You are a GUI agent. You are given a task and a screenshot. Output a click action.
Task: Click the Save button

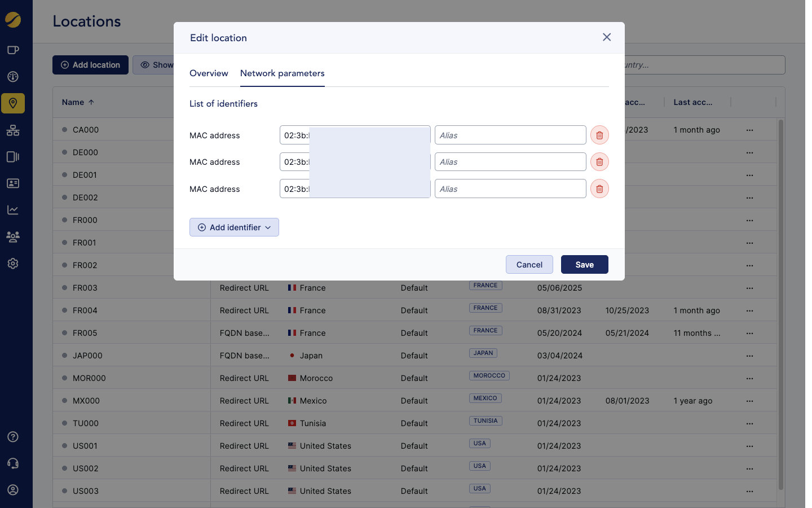[584, 265]
